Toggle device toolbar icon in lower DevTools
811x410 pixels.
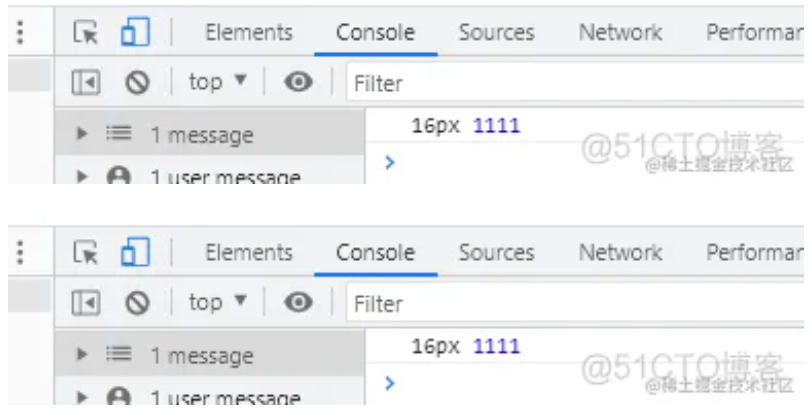tap(136, 252)
